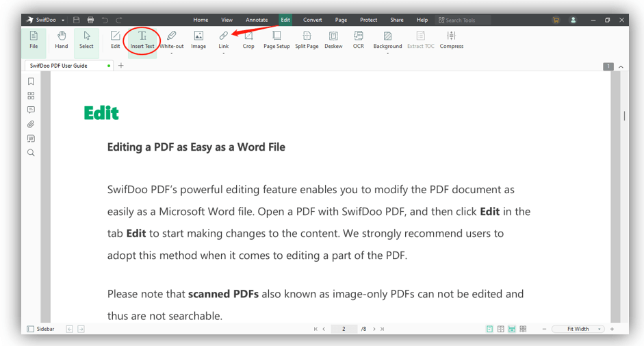Screen dimensions: 644x346
Task: Go to the next page
Action: [x=374, y=329]
